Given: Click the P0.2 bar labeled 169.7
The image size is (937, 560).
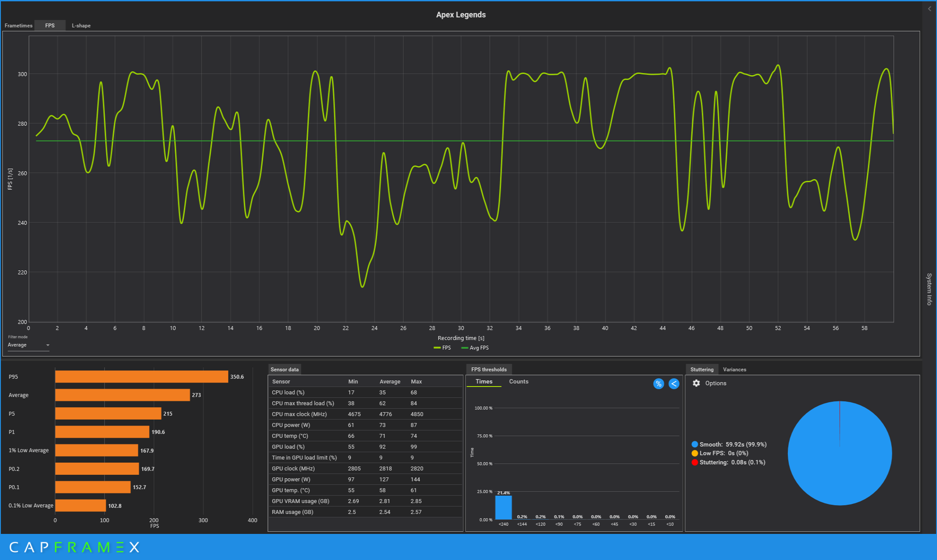Looking at the screenshot, I should click(x=97, y=469).
